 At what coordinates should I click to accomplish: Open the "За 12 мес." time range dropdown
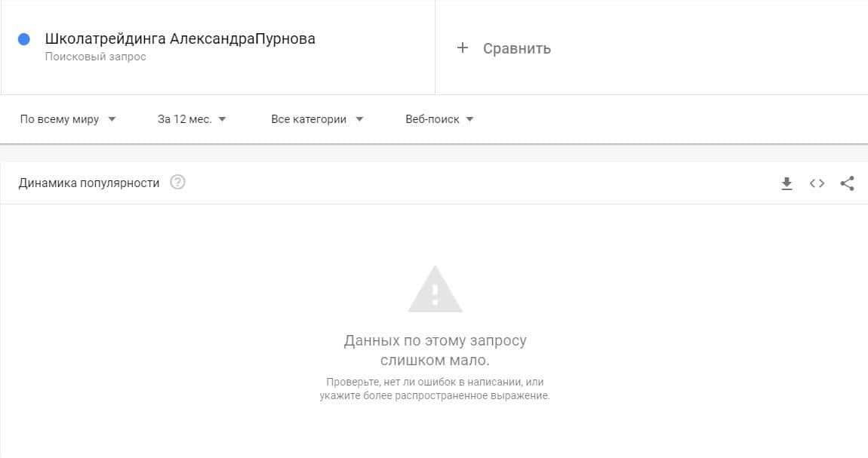192,119
